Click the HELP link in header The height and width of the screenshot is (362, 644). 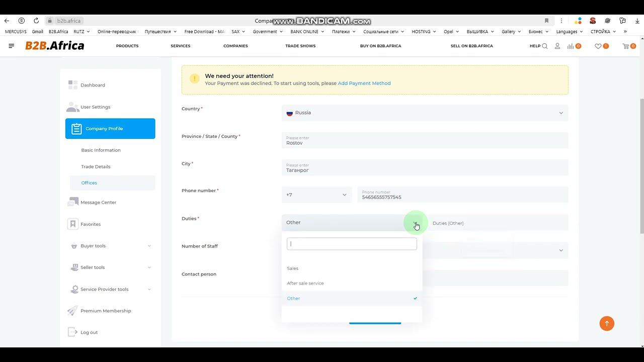click(x=535, y=46)
